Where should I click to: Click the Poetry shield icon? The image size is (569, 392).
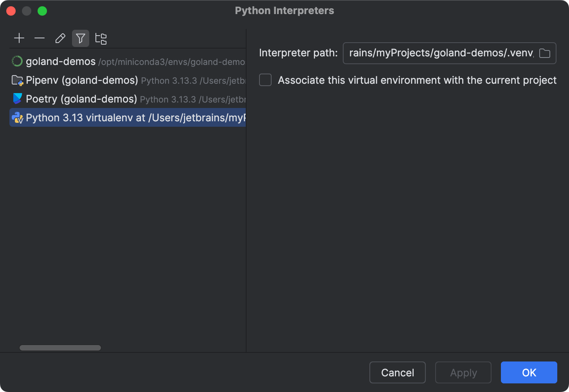17,99
